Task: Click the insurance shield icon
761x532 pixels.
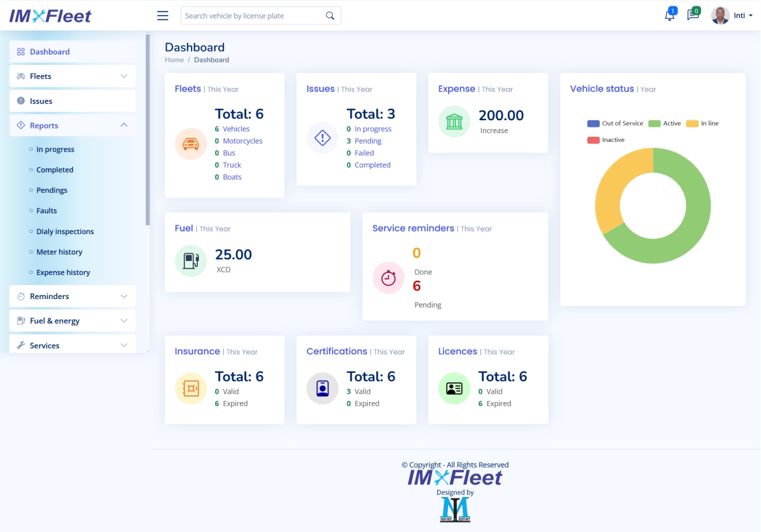Action: [x=191, y=388]
